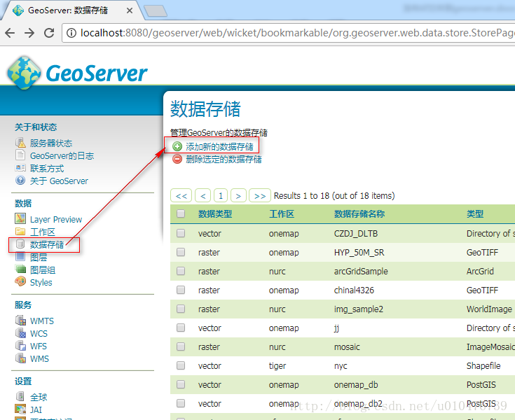Viewport: 515px width, 420px height.
Task: Check the chinal4326 store checkbox
Action: coord(181,290)
